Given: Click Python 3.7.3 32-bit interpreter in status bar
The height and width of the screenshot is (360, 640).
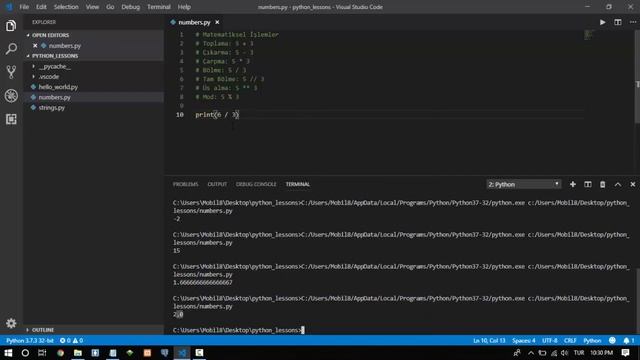Looking at the screenshot, I should [30, 340].
